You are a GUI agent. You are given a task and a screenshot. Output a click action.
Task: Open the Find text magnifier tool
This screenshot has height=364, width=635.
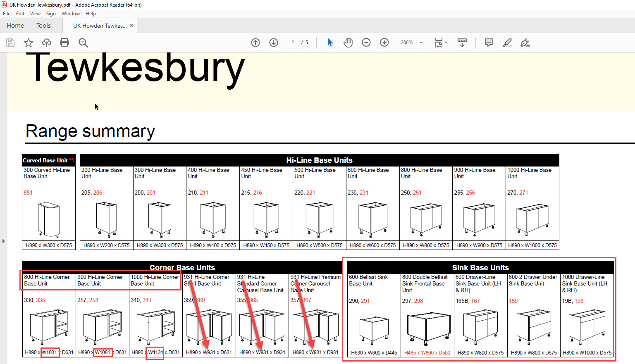(x=83, y=43)
